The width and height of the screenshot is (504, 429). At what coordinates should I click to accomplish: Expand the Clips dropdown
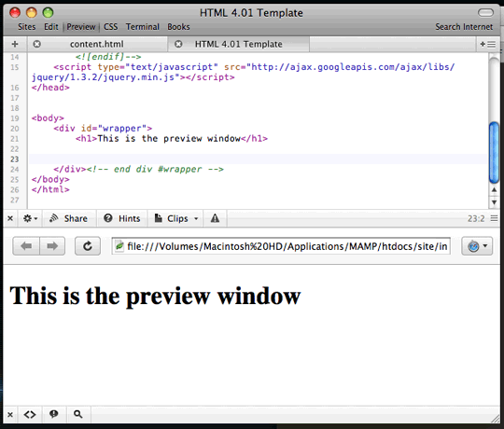point(176,218)
